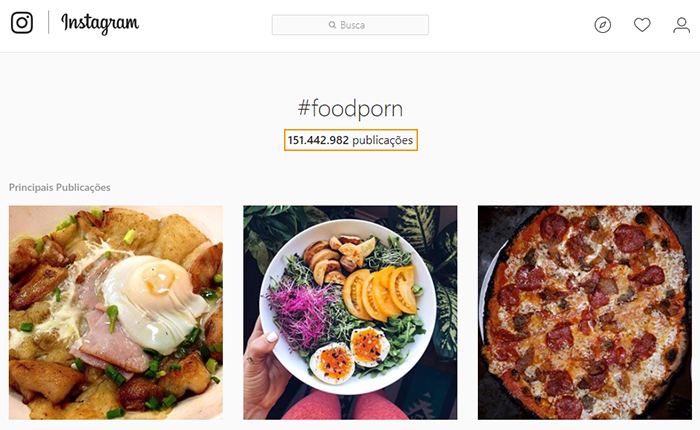Click the vertical divider beside Instagram logo
Viewport: 700px width, 430px height.
click(48, 23)
